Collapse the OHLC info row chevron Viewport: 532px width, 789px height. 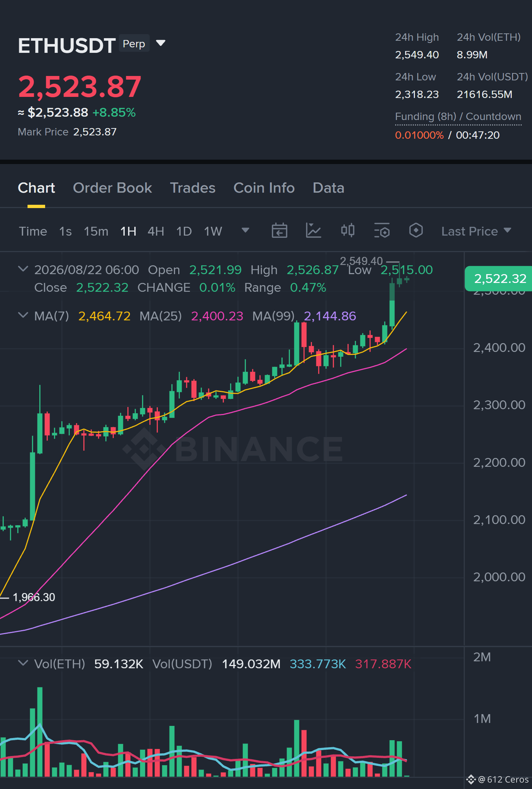23,269
